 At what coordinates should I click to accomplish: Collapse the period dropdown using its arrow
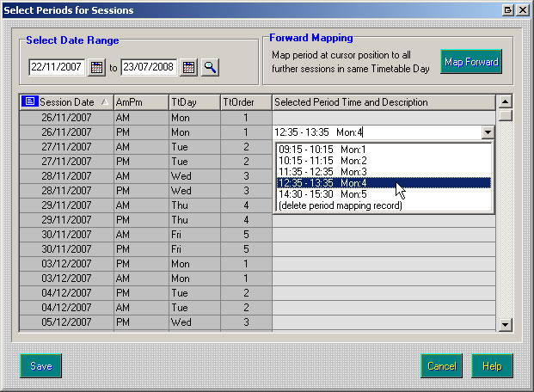point(488,132)
